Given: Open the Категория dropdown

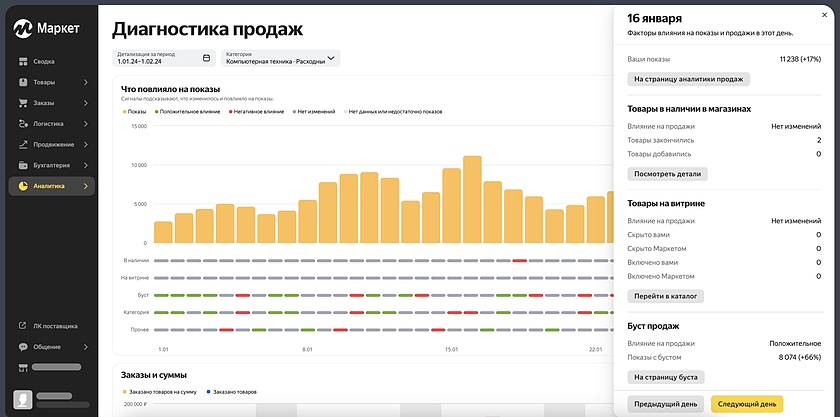Looking at the screenshot, I should tap(331, 58).
